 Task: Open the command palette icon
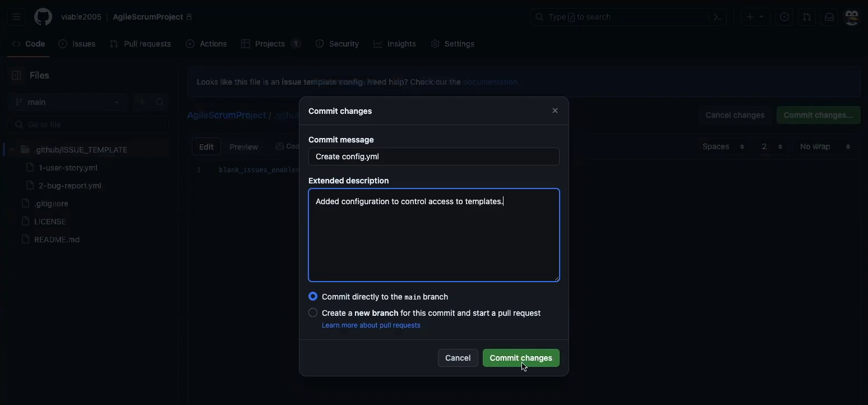[717, 17]
